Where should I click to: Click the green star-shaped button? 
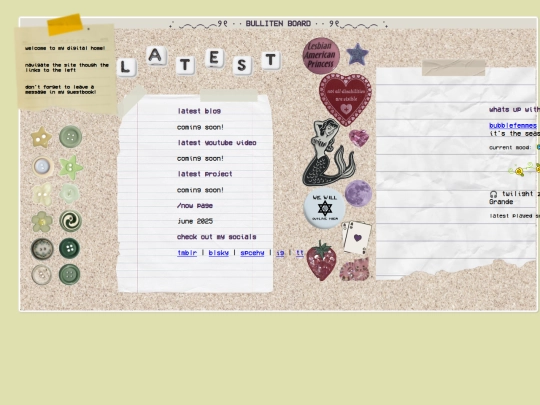71,168
